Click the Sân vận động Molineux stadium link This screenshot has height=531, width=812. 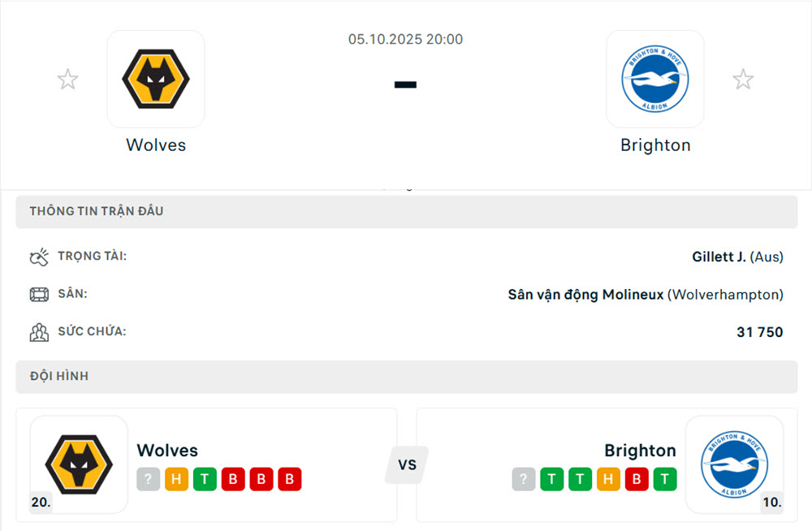coord(586,294)
